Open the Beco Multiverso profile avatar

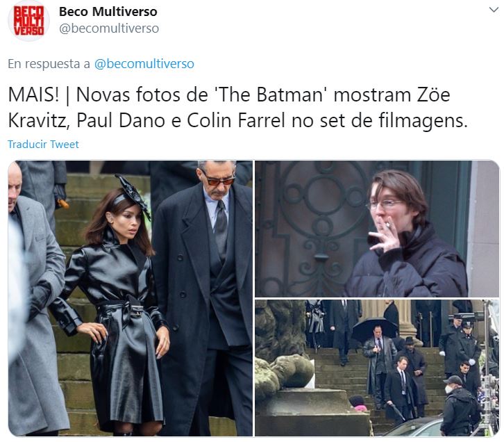point(28,21)
